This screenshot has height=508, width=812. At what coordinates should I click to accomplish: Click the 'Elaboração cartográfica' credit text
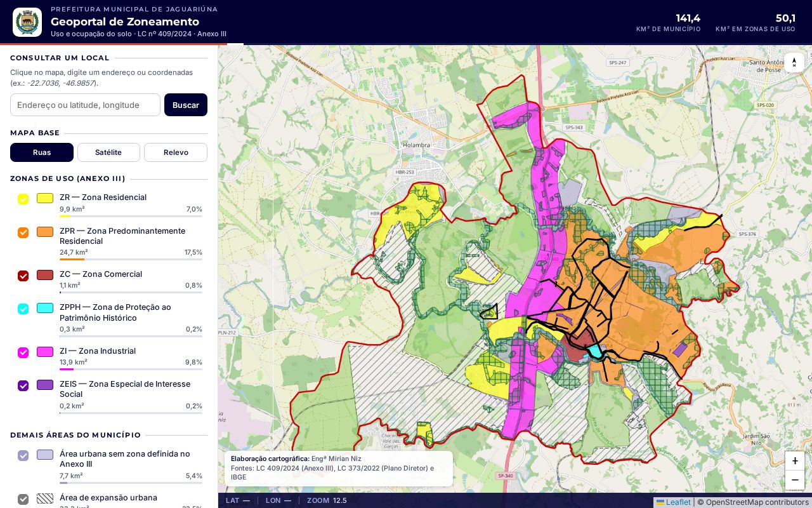[270, 458]
